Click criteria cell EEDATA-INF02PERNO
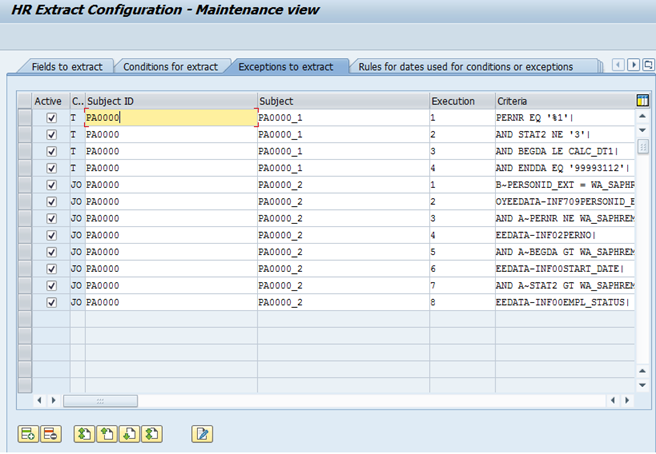Screen dimensions: 656x454 (565, 235)
